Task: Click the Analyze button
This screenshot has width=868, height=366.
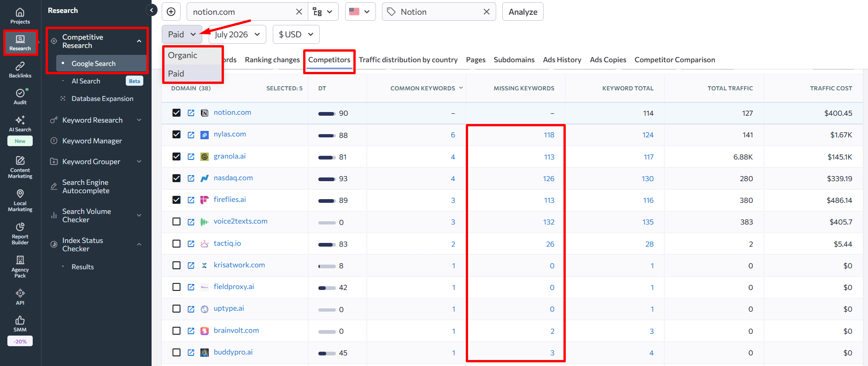Action: (523, 12)
